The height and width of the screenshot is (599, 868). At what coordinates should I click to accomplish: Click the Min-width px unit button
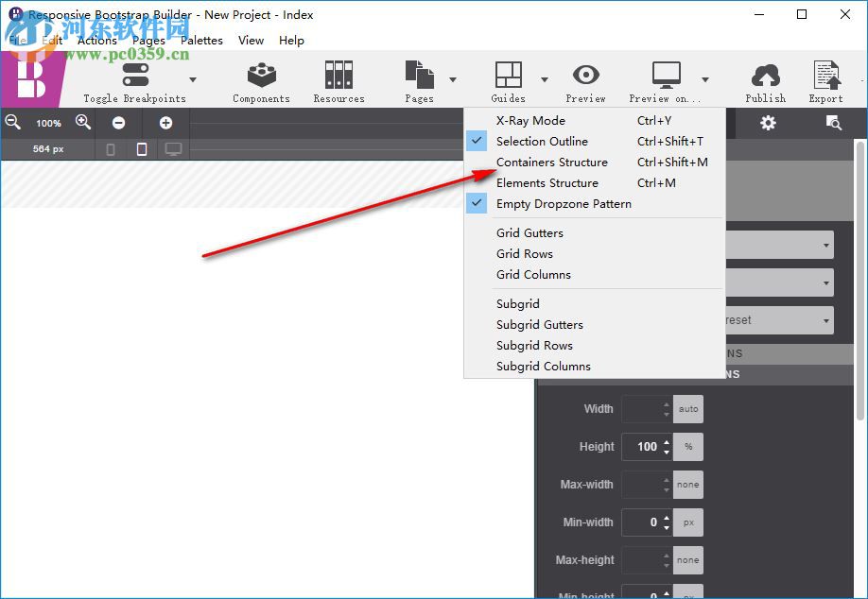coord(688,522)
